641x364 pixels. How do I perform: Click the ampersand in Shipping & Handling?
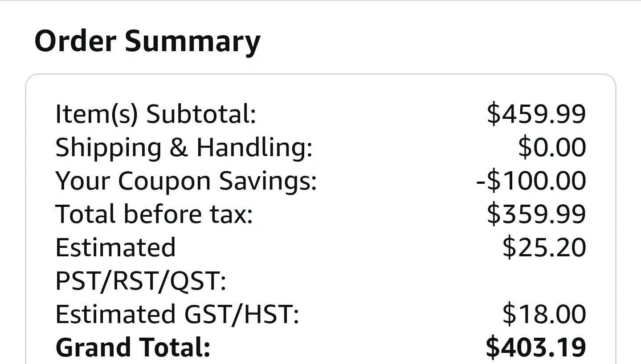tap(178, 147)
